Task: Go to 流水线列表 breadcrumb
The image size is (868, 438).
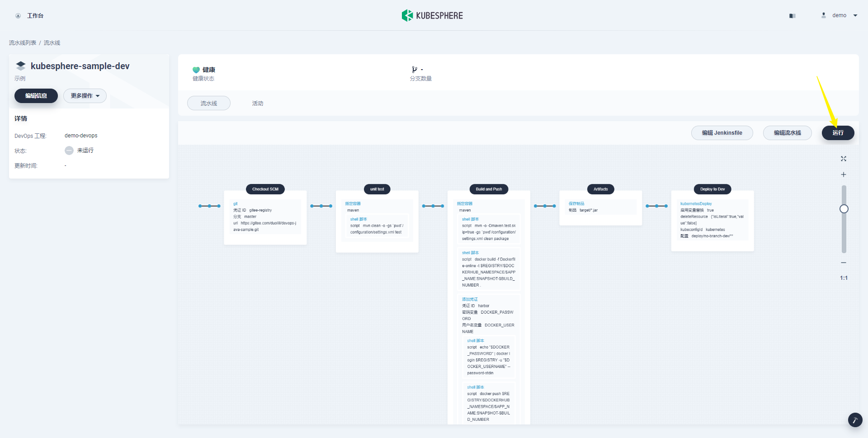Action: point(23,43)
